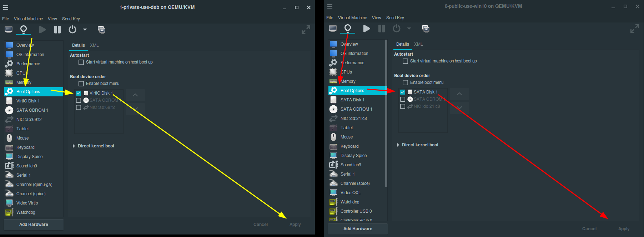This screenshot has width=644, height=237.
Task: Open hamburger menu in 1-private-use-deb window
Action: pyautogui.click(x=6, y=7)
